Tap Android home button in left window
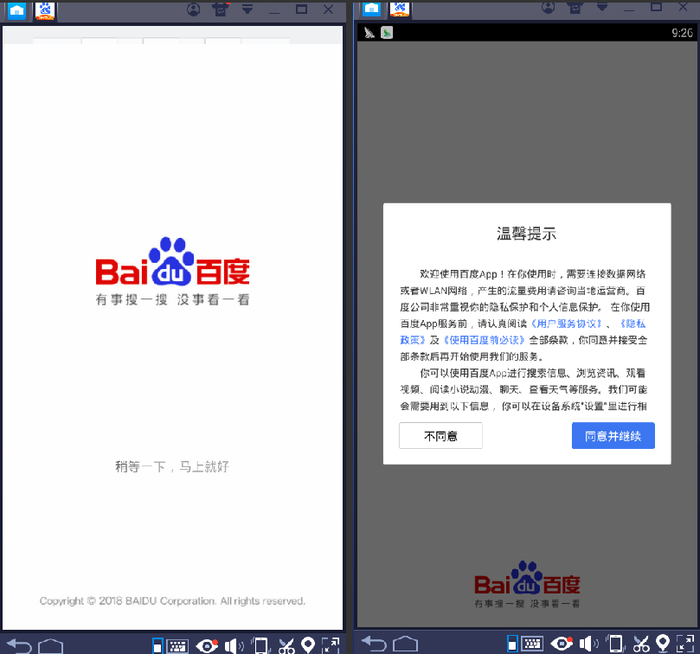This screenshot has width=700, height=654. 50,646
